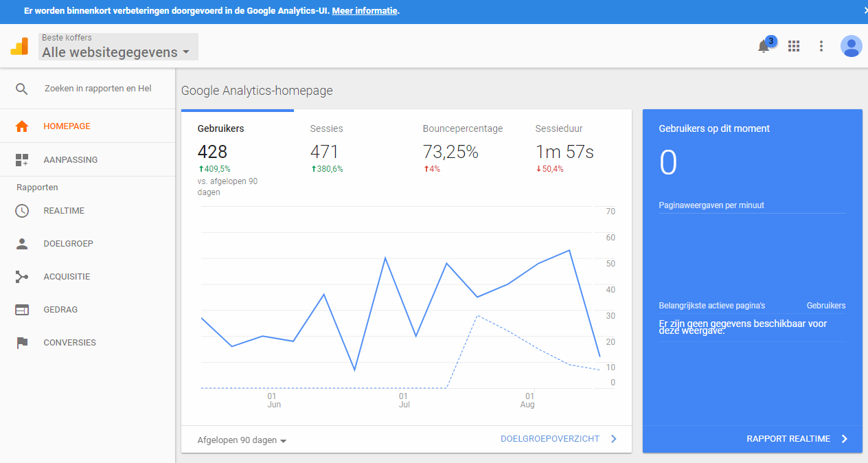Click the 471 sessions value
This screenshot has height=463, width=868.
click(x=325, y=152)
